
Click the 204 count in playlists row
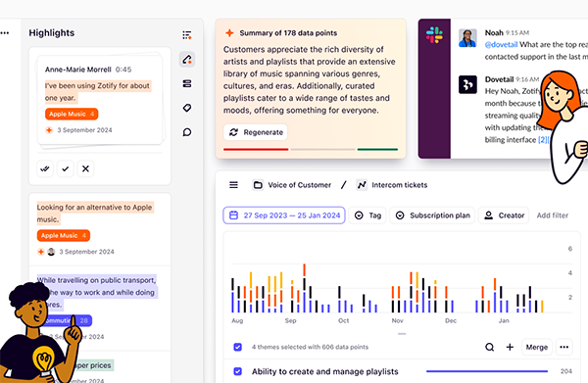pos(565,371)
